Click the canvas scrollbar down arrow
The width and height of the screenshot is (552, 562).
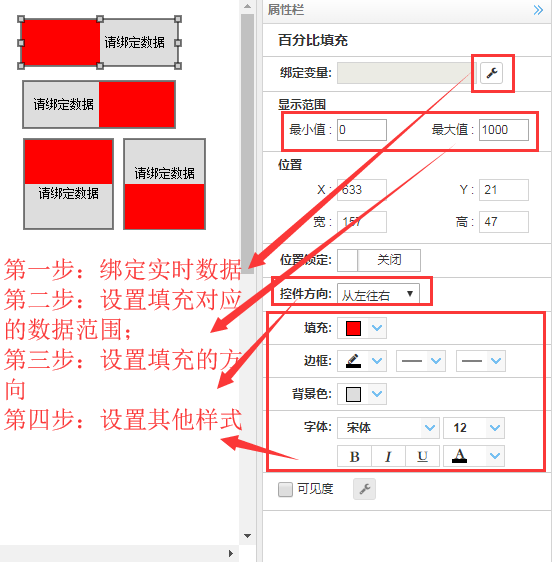(x=247, y=536)
